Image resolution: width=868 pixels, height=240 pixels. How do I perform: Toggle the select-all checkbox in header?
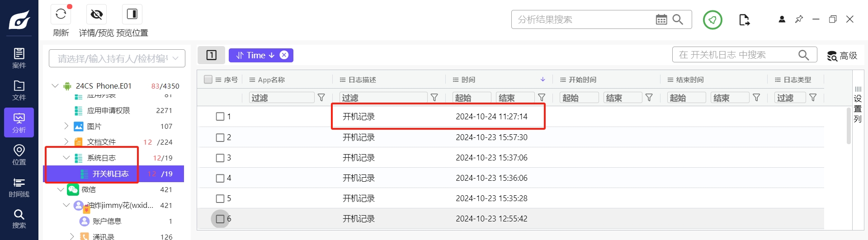coord(208,80)
